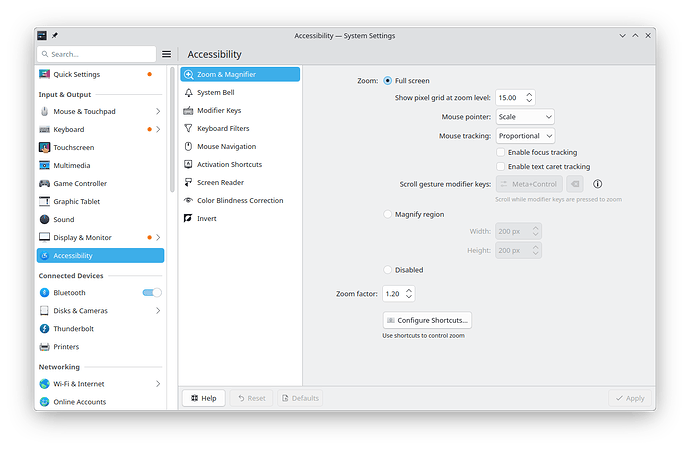Open the Mouse pointer Scale dropdown
Image resolution: width=690 pixels, height=451 pixels.
pyautogui.click(x=525, y=116)
